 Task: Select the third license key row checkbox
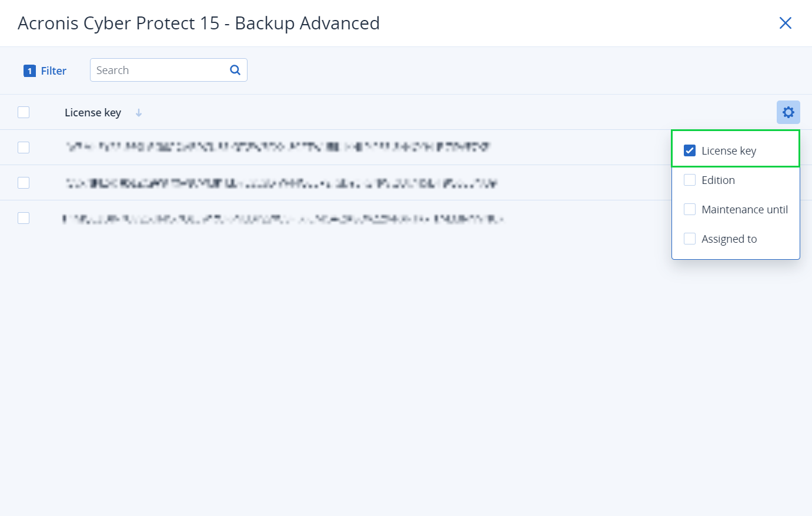point(24,218)
